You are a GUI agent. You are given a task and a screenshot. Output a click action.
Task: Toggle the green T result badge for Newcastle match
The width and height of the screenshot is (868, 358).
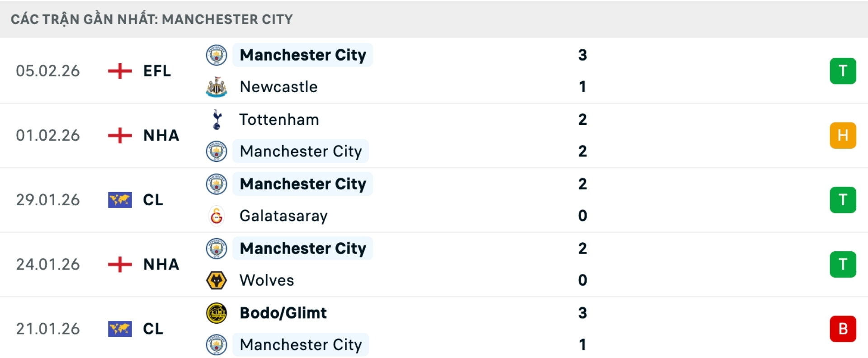point(843,71)
